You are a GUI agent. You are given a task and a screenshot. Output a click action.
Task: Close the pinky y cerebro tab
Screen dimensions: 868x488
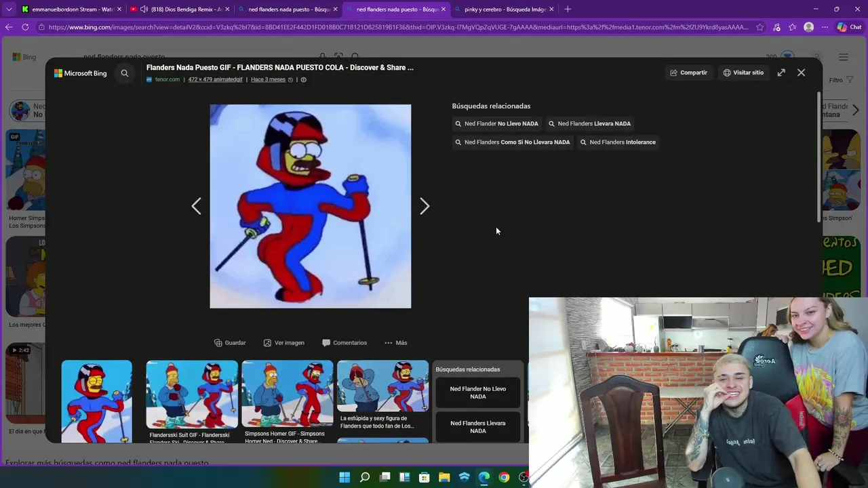(x=551, y=9)
